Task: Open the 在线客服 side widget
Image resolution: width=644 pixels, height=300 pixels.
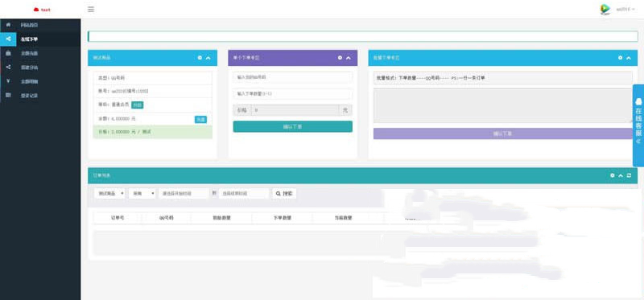Action: click(x=638, y=125)
